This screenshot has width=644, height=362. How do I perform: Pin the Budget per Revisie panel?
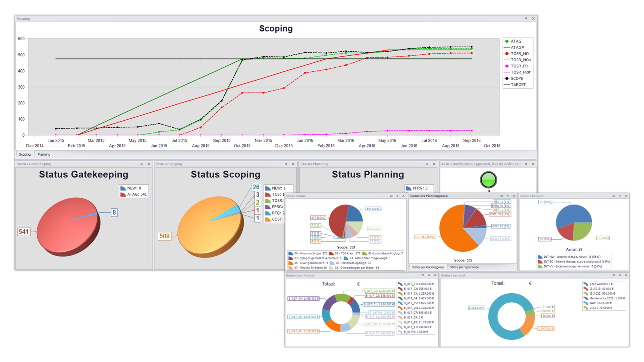pyautogui.click(x=429, y=275)
